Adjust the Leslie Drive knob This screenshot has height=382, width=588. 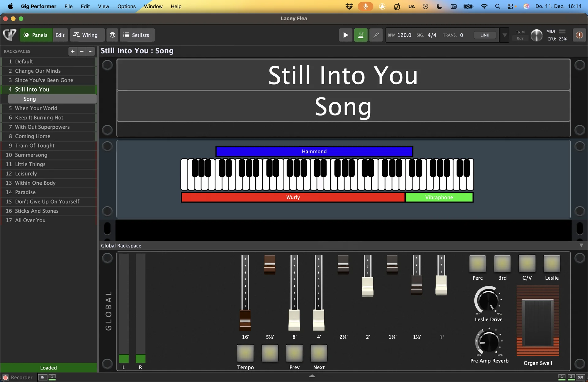coord(488,300)
